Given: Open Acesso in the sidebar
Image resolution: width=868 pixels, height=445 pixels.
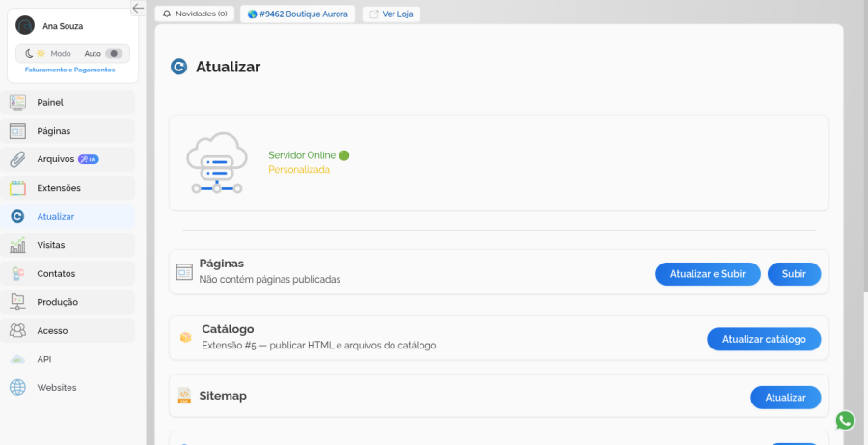Looking at the screenshot, I should [68, 331].
